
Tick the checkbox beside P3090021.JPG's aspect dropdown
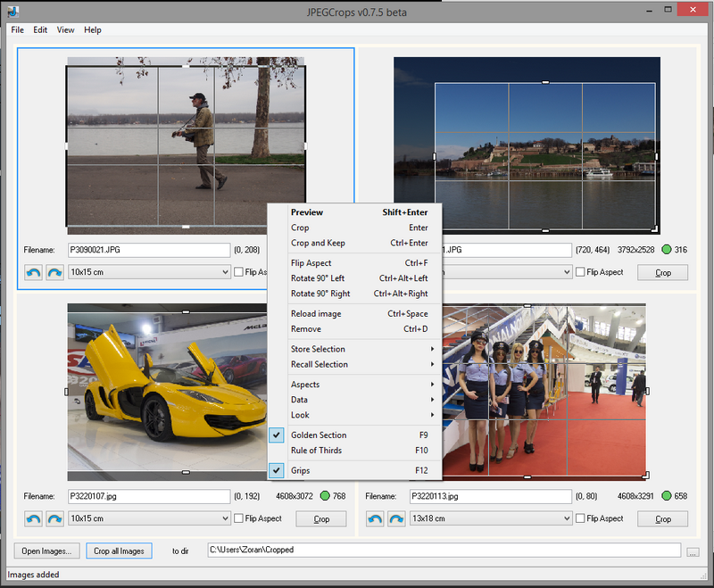coord(238,272)
